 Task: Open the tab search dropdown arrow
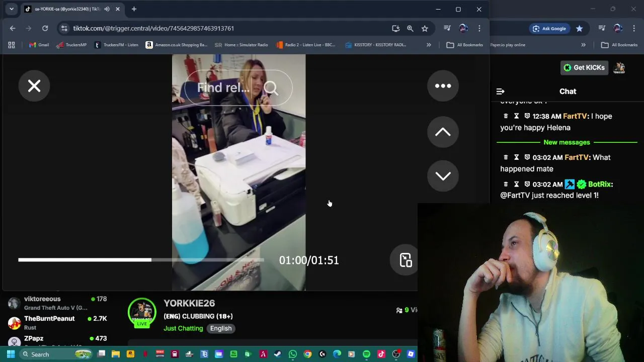tap(11, 9)
